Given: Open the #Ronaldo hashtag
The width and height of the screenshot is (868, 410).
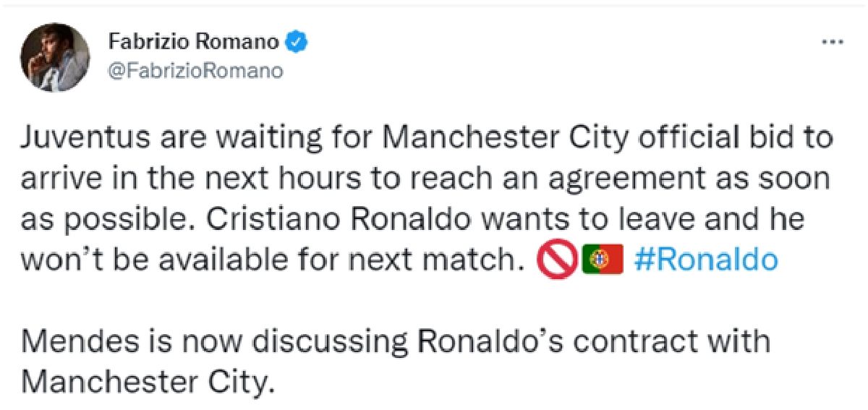Looking at the screenshot, I should (705, 260).
